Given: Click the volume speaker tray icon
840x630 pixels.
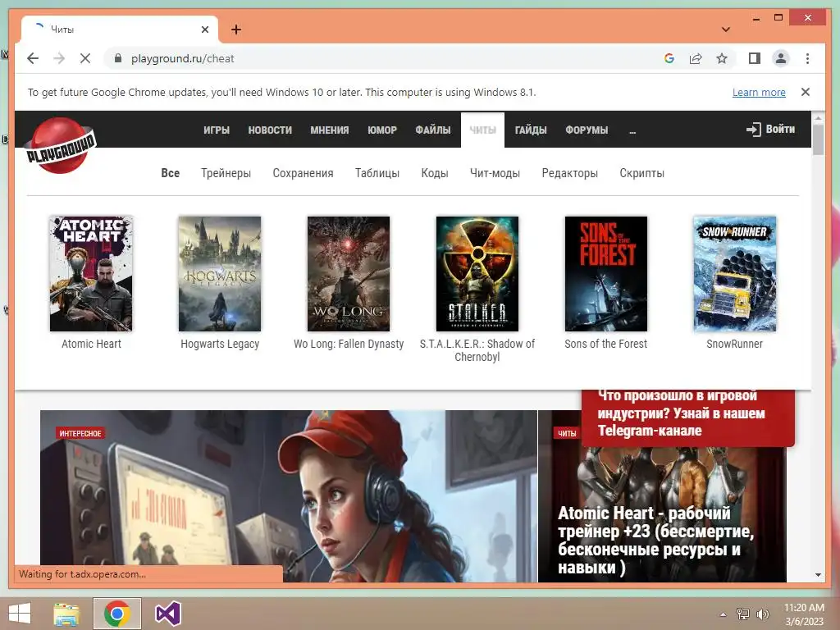Looking at the screenshot, I should (762, 614).
